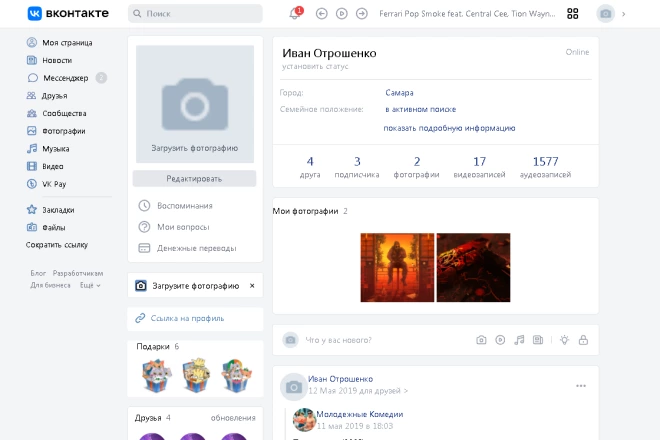The height and width of the screenshot is (440, 660).
Task: Click the VKontakte logo icon
Action: (35, 13)
